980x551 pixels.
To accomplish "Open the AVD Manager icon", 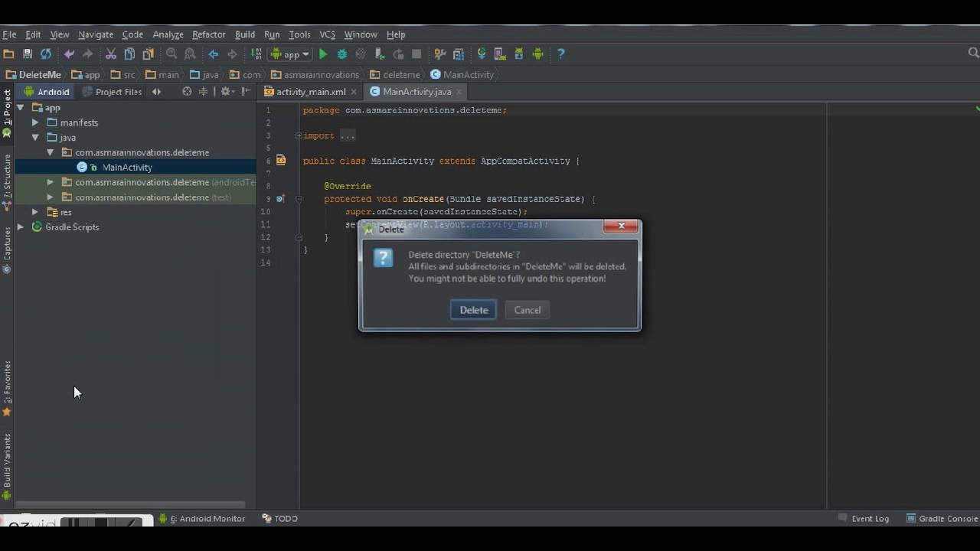I will click(500, 54).
